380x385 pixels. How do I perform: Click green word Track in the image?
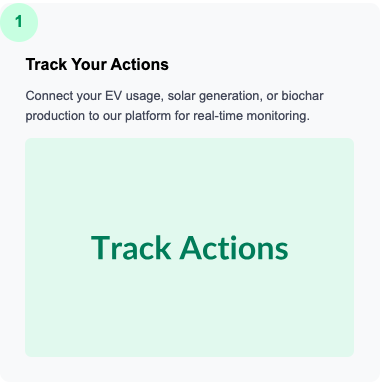click(x=131, y=248)
